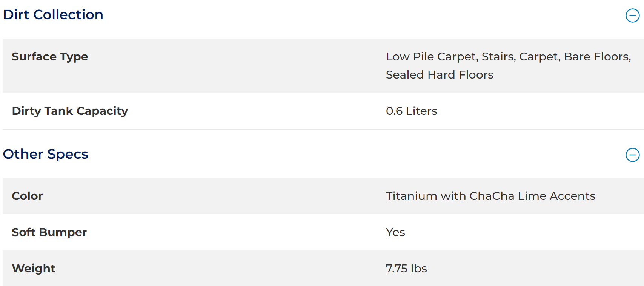Click the Surface Type table row background
This screenshot has height=286, width=644.
pyautogui.click(x=323, y=66)
